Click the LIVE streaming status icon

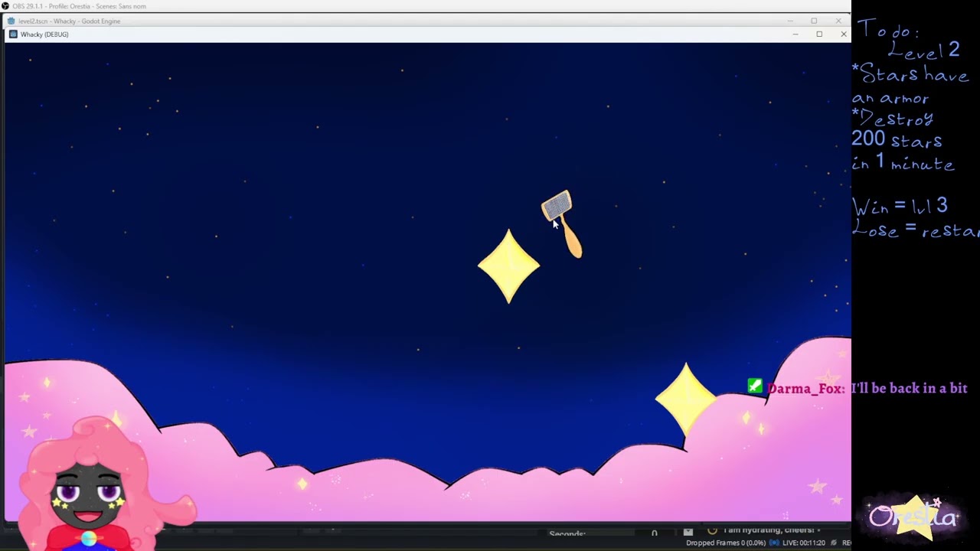[774, 543]
